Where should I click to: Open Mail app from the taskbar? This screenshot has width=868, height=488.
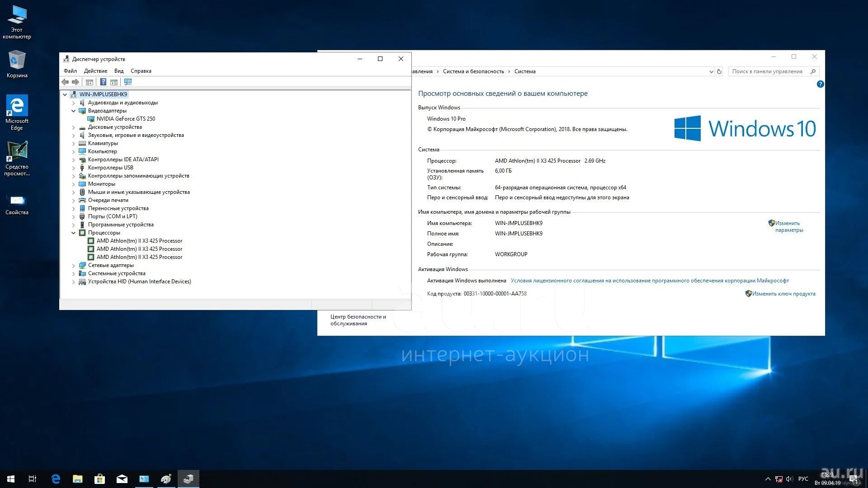tap(122, 479)
